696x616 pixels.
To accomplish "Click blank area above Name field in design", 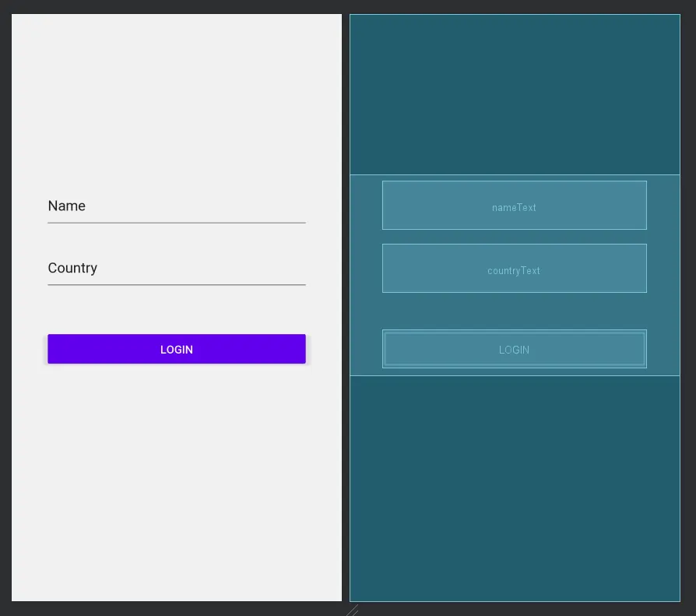I will tap(176, 101).
